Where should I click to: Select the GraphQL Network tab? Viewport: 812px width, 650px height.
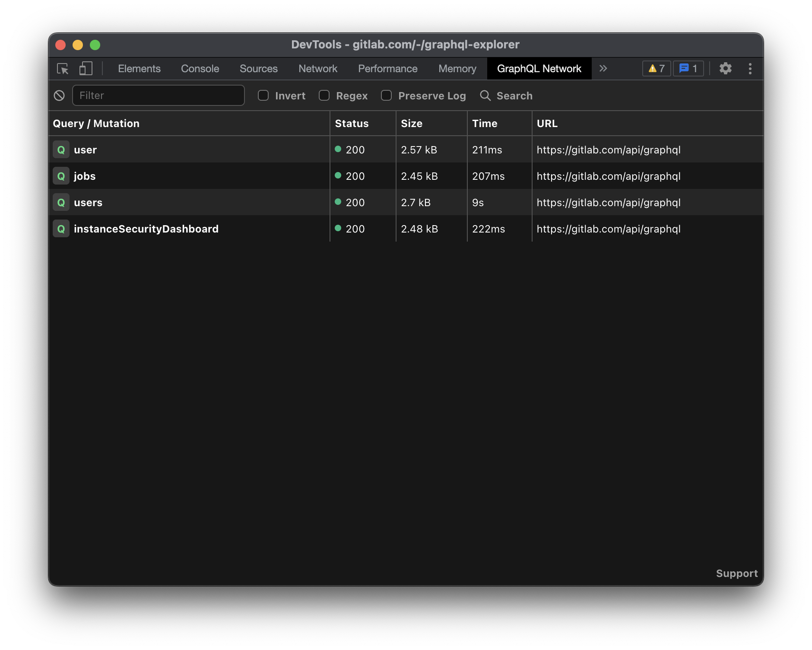click(x=539, y=68)
